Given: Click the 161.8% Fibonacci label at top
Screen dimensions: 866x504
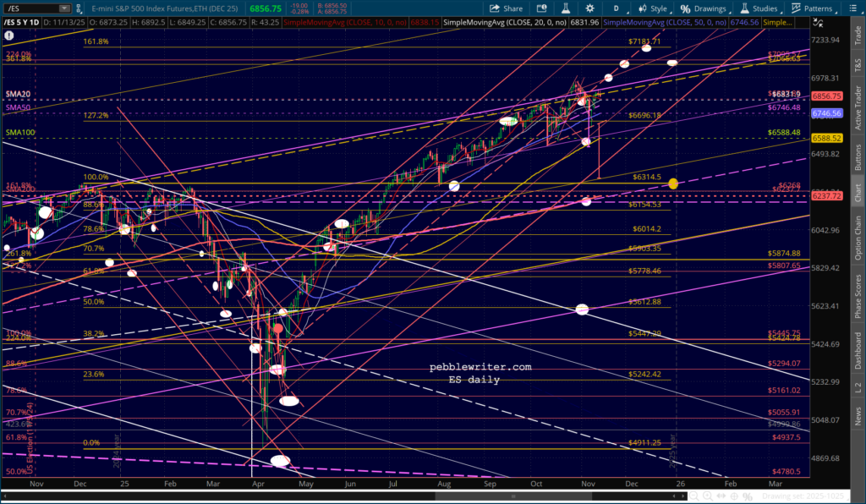Looking at the screenshot, I should (96, 41).
